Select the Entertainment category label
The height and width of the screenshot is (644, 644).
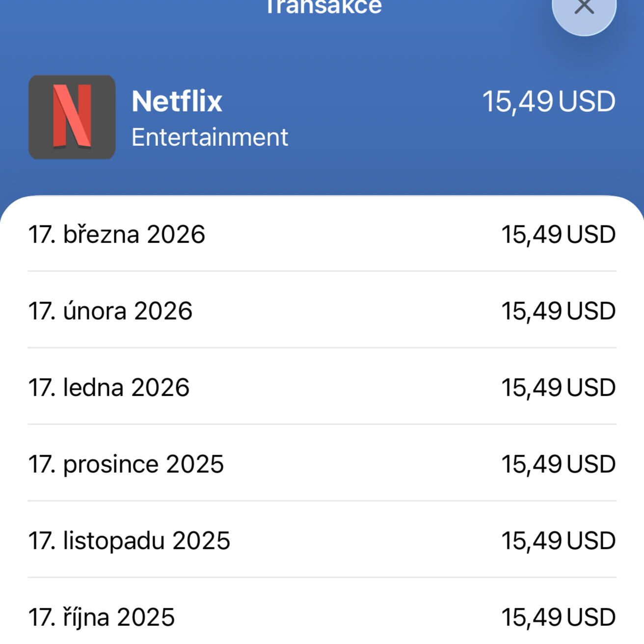pyautogui.click(x=210, y=137)
